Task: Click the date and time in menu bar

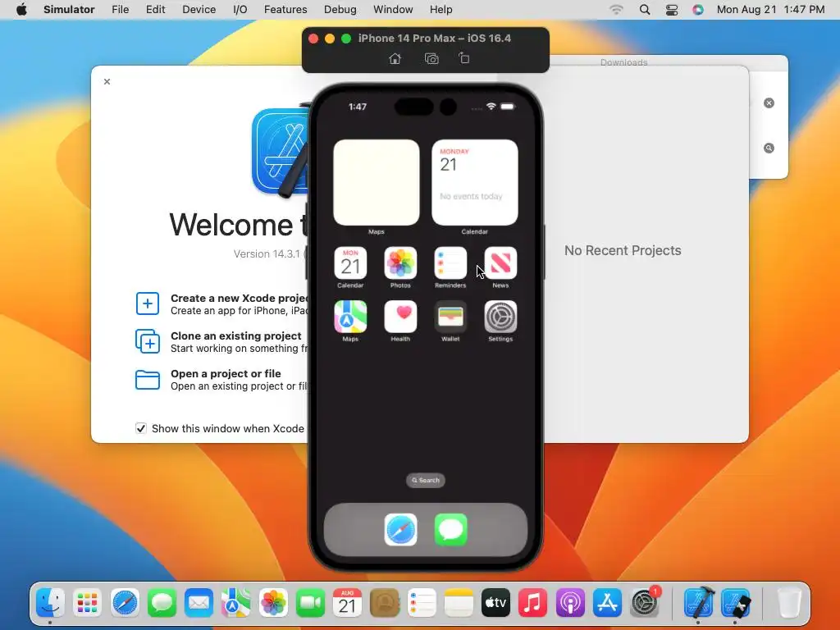Action: (x=770, y=10)
